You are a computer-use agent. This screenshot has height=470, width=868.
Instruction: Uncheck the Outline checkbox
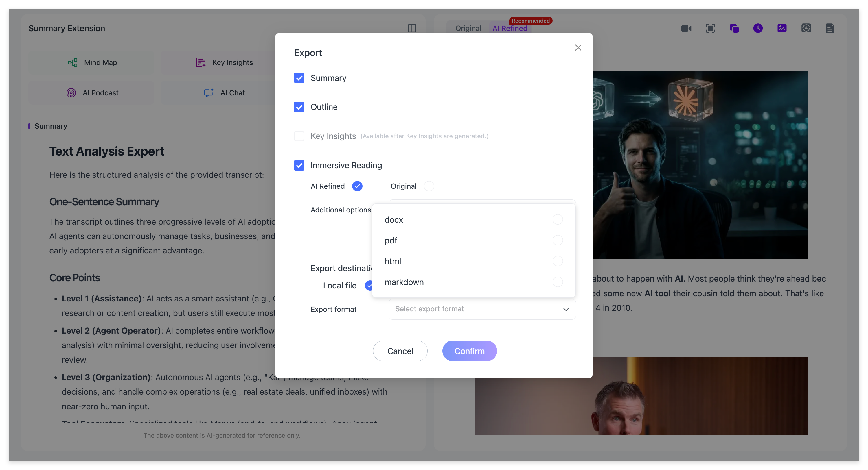point(299,107)
